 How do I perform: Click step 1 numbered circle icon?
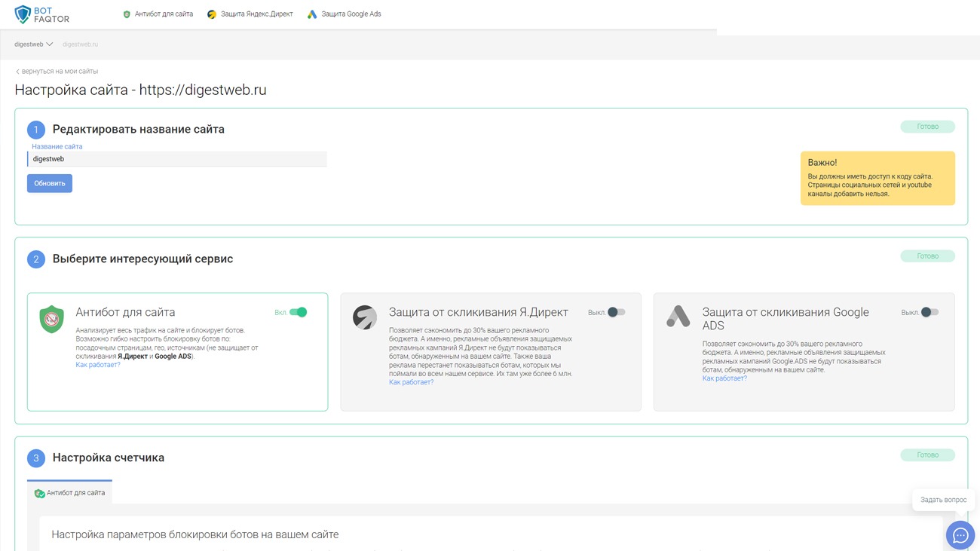pos(36,130)
